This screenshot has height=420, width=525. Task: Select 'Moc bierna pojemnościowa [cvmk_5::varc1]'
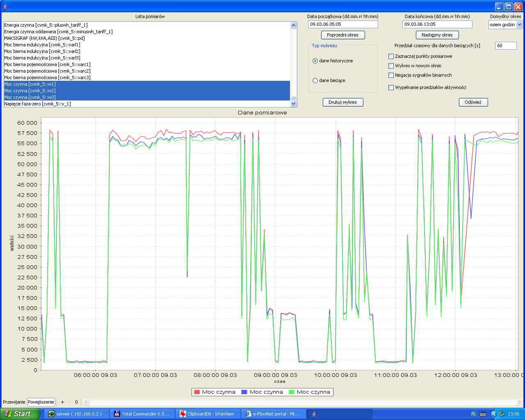[x=147, y=64]
